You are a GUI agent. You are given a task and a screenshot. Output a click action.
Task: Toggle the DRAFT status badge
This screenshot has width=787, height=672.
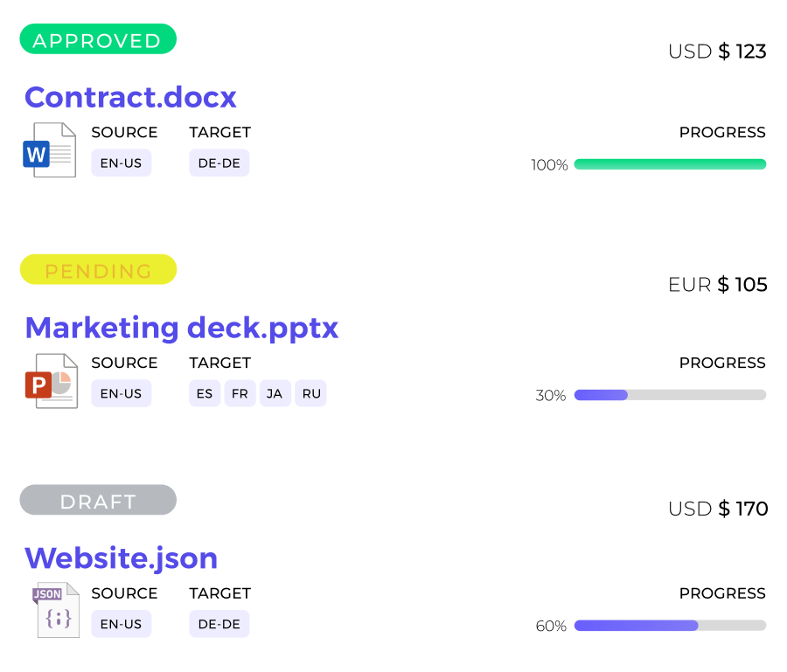[97, 500]
